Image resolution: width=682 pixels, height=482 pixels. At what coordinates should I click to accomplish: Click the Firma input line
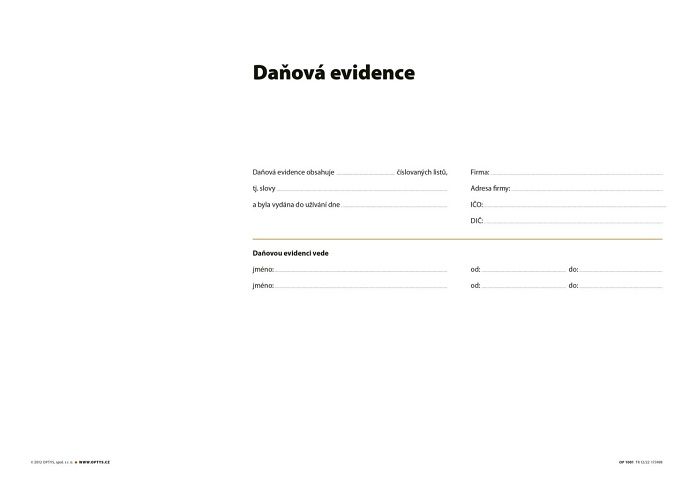[576, 174]
